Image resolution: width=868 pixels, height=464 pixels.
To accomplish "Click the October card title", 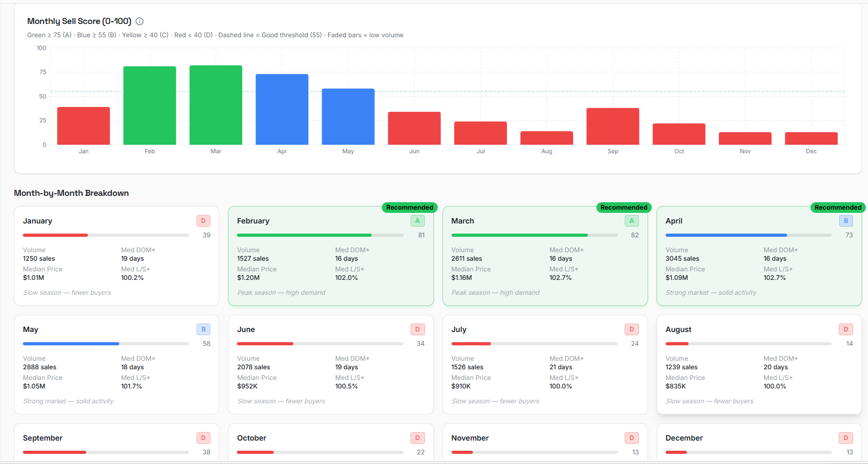I will (x=251, y=438).
